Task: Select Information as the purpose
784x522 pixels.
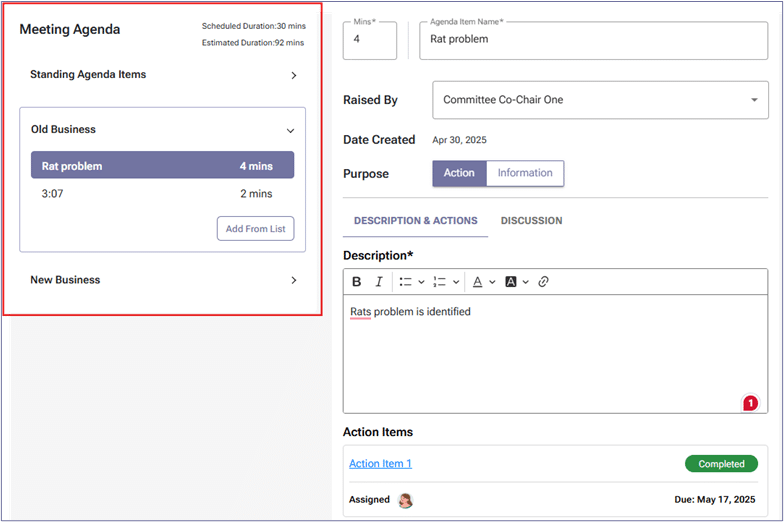Action: point(525,173)
